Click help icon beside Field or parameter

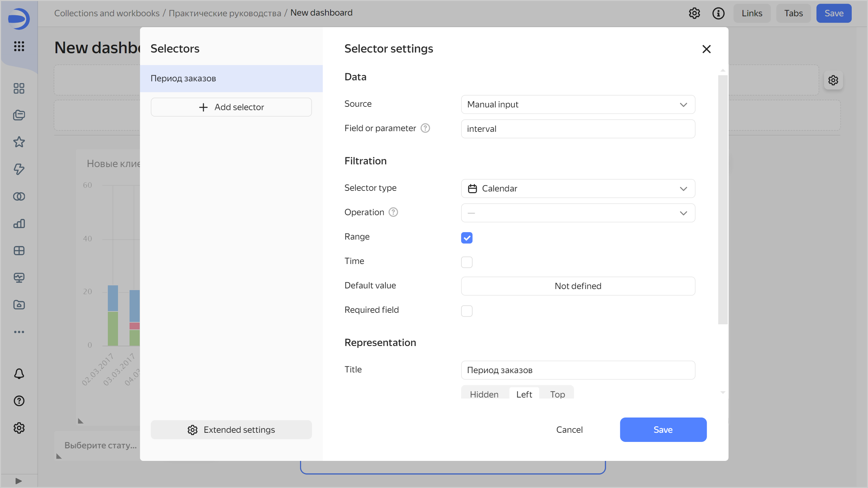click(425, 128)
